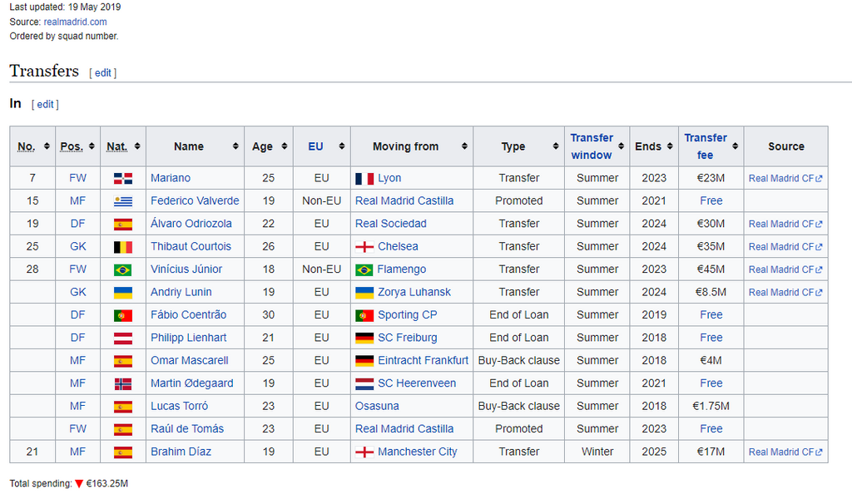Open Raúl de Tomás player page
This screenshot has height=504, width=852.
[x=187, y=429]
